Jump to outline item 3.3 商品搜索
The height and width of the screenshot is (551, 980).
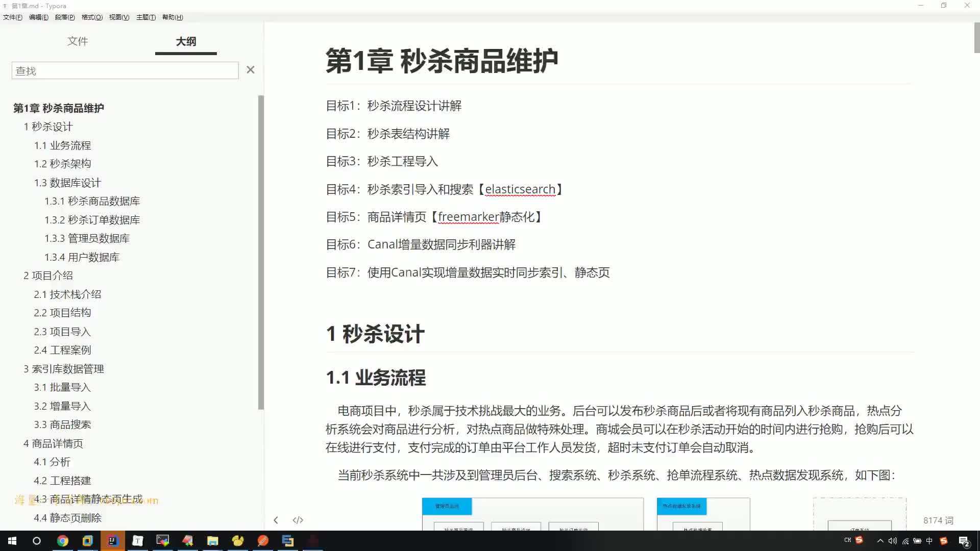[62, 424]
